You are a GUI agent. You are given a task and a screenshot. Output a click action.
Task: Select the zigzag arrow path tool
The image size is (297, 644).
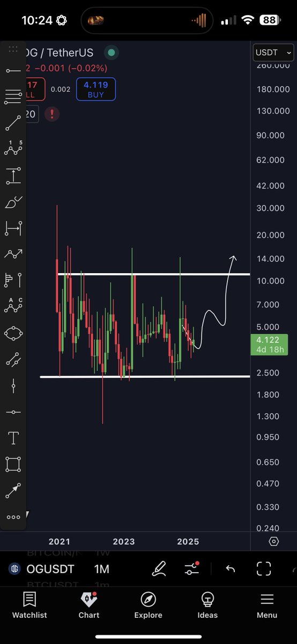click(x=13, y=254)
